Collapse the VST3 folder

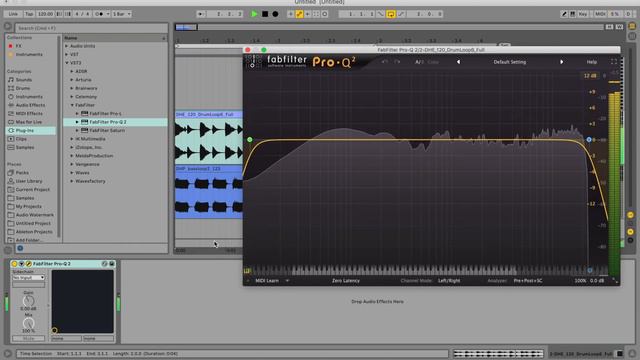pyautogui.click(x=67, y=63)
